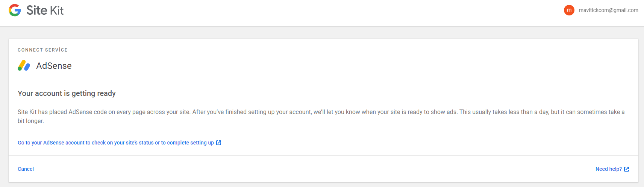Click the Connect Service label
Image resolution: width=644 pixels, height=187 pixels.
pos(42,50)
